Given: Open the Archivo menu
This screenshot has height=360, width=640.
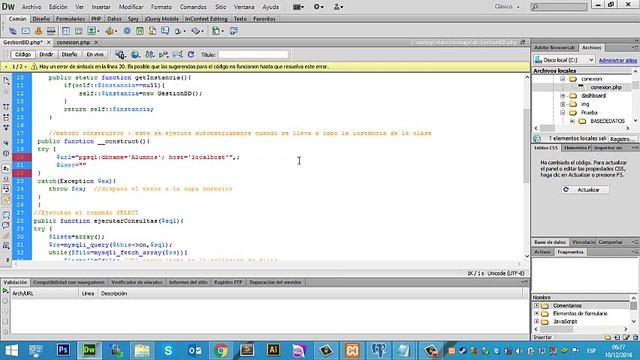Looking at the screenshot, I should point(31,7).
